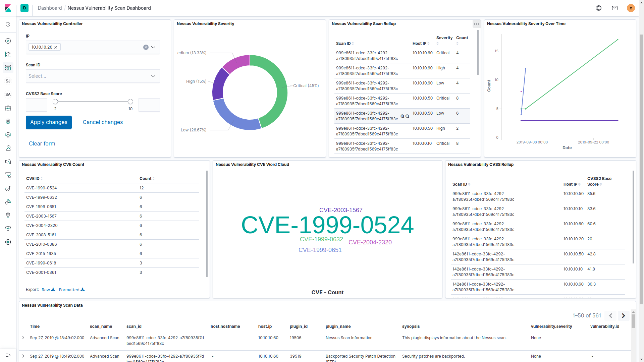Open Discover from the sidebar compass icon
The image size is (644, 362).
point(8,41)
